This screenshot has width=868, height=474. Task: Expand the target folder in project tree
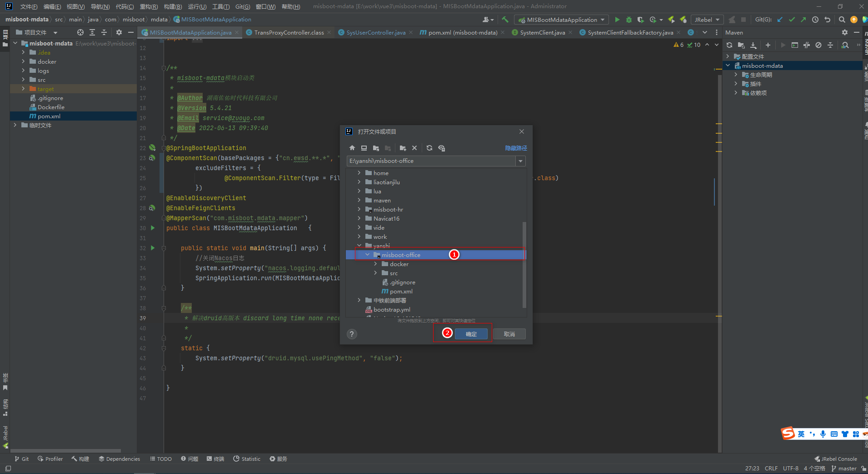(x=23, y=89)
